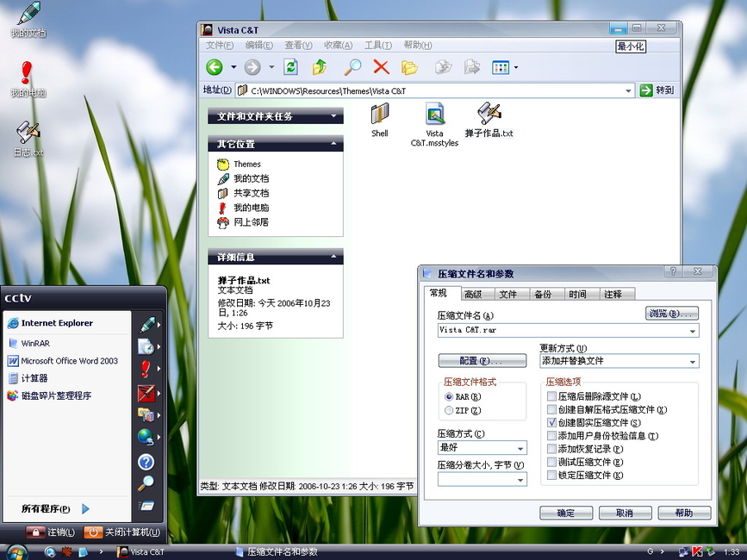Toggle the Folders pane icon
747x560 pixels.
pyautogui.click(x=409, y=67)
